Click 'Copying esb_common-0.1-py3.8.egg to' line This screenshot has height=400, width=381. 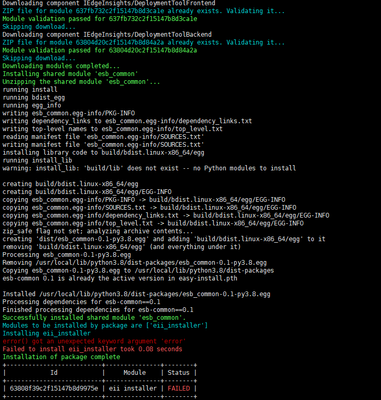138,270
